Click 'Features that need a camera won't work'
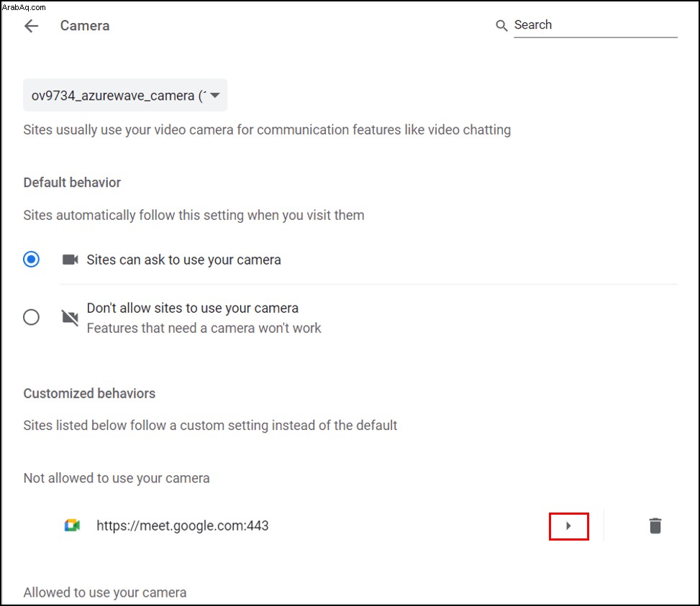The height and width of the screenshot is (606, 700). pos(204,328)
